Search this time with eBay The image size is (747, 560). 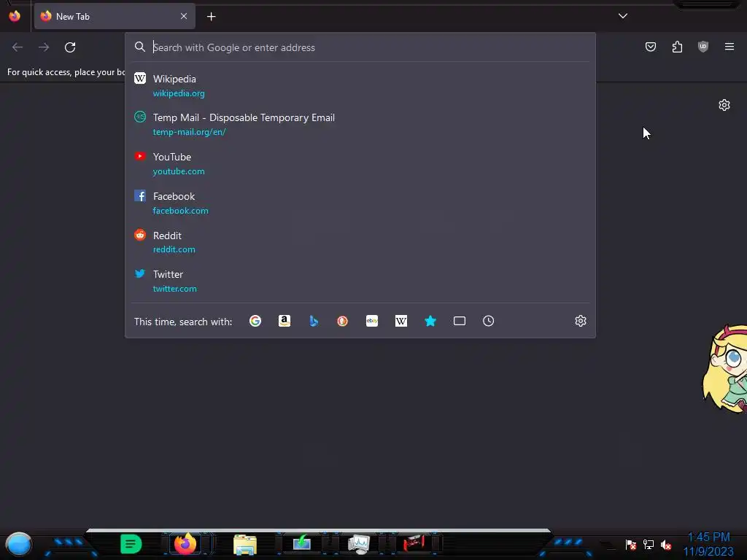click(x=372, y=321)
